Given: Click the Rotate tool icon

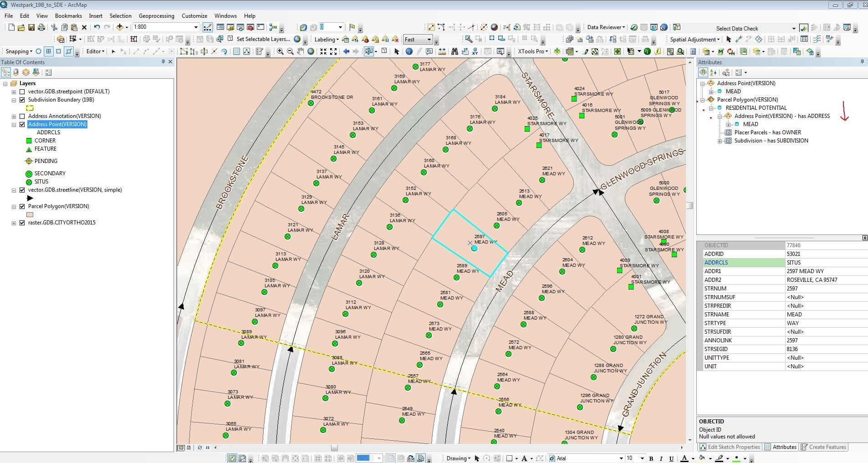Looking at the screenshot, I should coord(224,51).
